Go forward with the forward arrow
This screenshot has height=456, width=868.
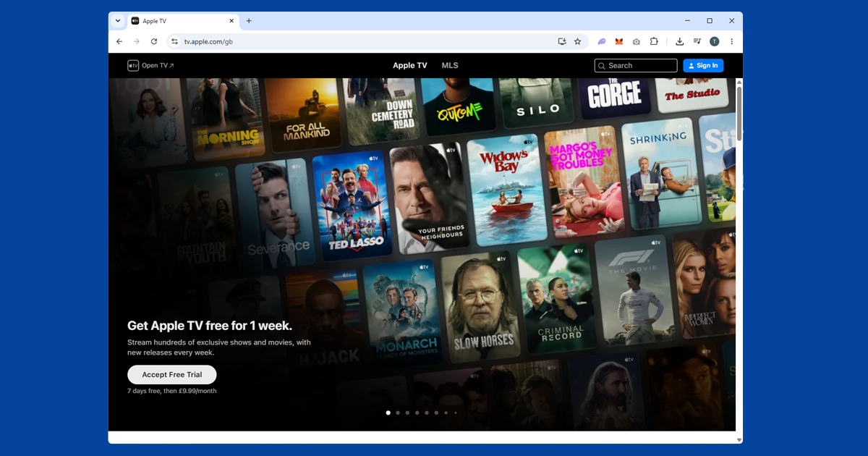[137, 42]
